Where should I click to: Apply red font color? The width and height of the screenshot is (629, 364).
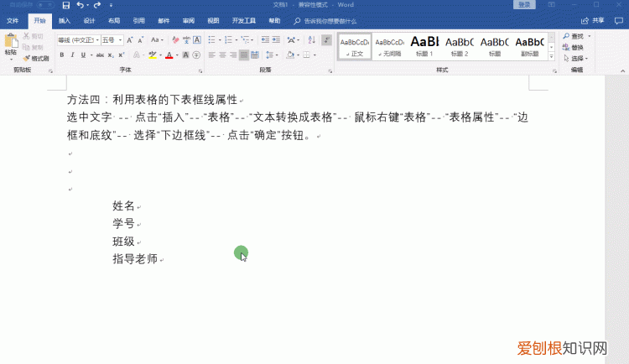tap(169, 55)
